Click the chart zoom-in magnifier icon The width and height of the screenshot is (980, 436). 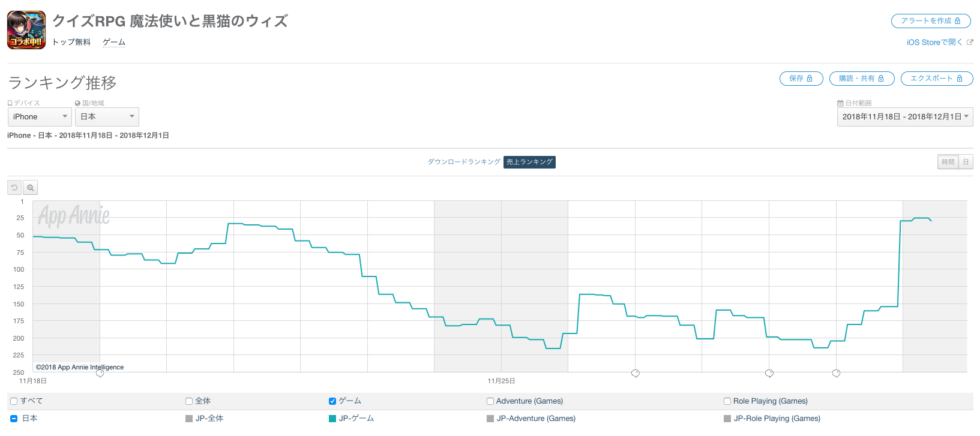(x=30, y=188)
